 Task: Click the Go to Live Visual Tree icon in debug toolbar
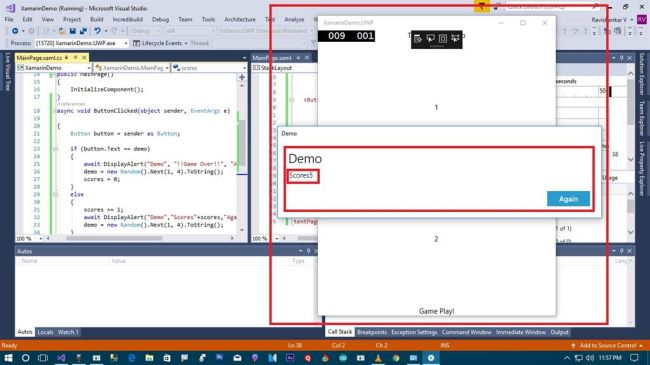[x=418, y=39]
